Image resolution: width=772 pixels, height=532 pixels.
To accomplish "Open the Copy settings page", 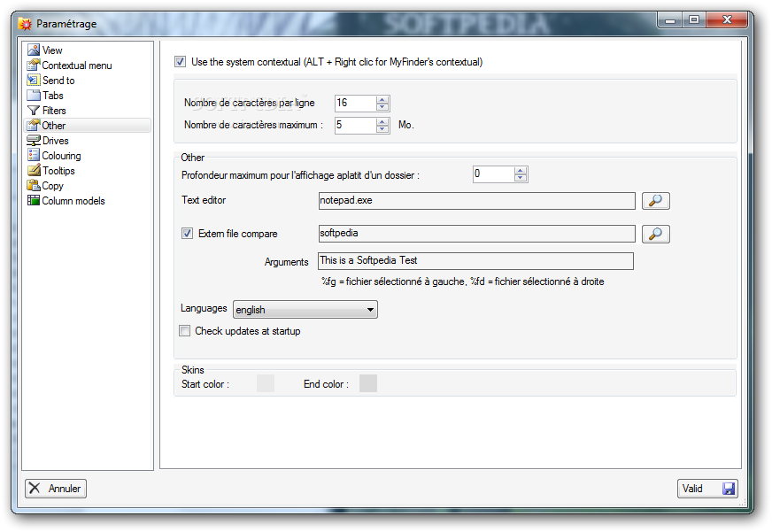I will point(53,186).
